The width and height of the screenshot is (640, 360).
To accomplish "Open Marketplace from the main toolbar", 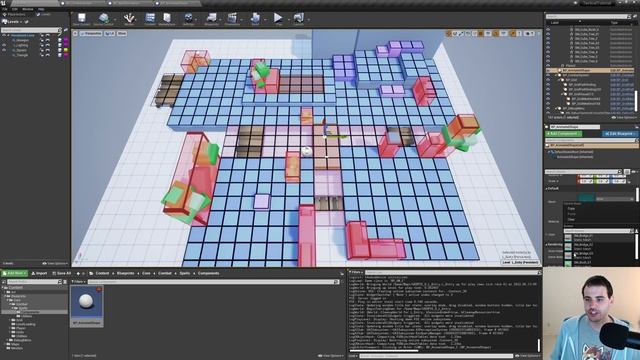I will tap(167, 18).
